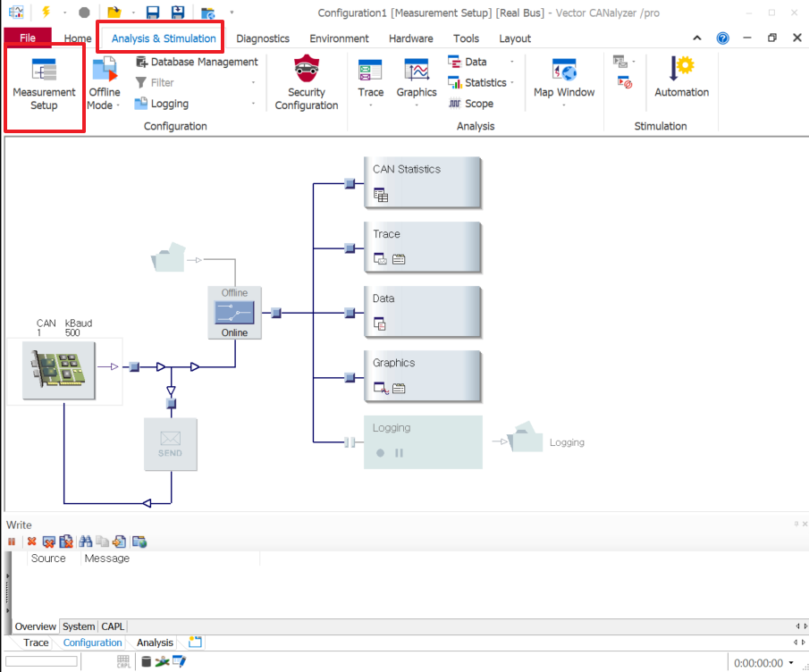Viewport: 809px width, 672px height.
Task: Open the Scope analysis window
Action: pyautogui.click(x=472, y=104)
